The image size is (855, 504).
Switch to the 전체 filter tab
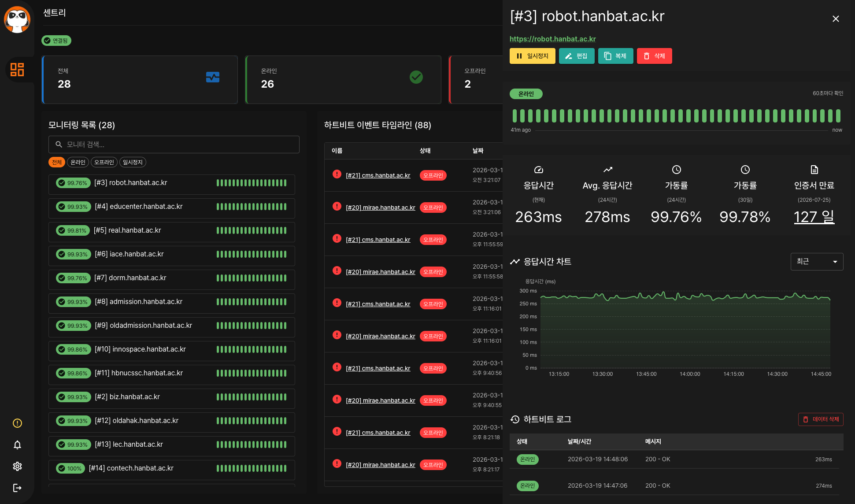coord(56,162)
